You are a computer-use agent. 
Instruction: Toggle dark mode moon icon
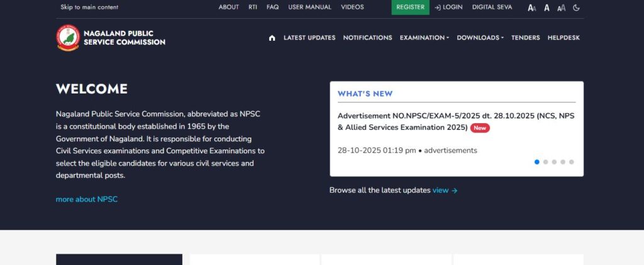pyautogui.click(x=576, y=8)
